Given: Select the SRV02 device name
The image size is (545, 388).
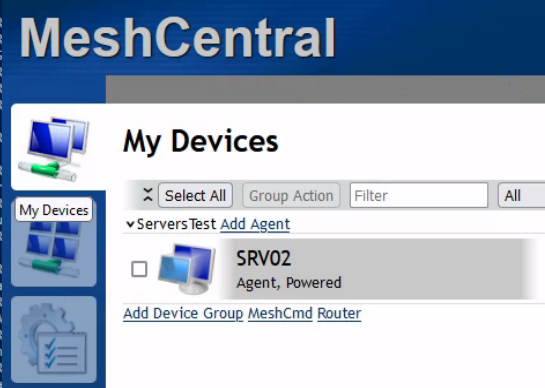Looking at the screenshot, I should coord(263,258).
